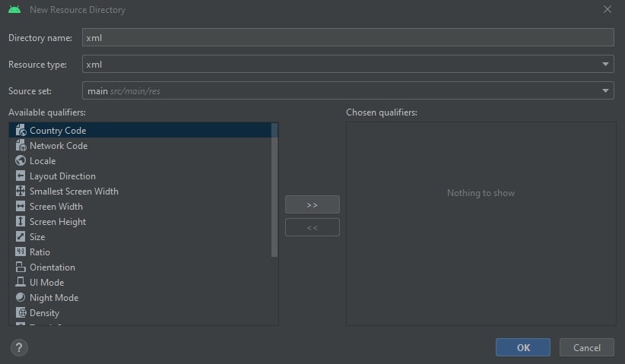The image size is (625, 364).
Task: Select the Smallest Screen Width icon
Action: [x=21, y=191]
